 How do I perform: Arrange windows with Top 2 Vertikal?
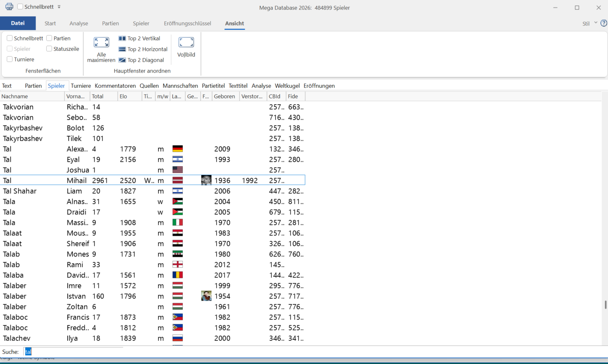click(x=139, y=38)
